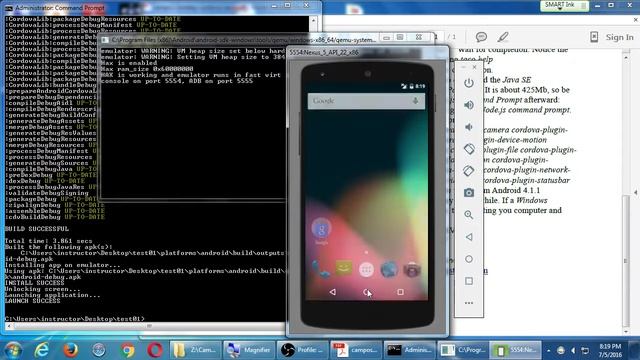
Task: Switch to the Adminis... command prompt taskbar button
Action: pyautogui.click(x=409, y=350)
